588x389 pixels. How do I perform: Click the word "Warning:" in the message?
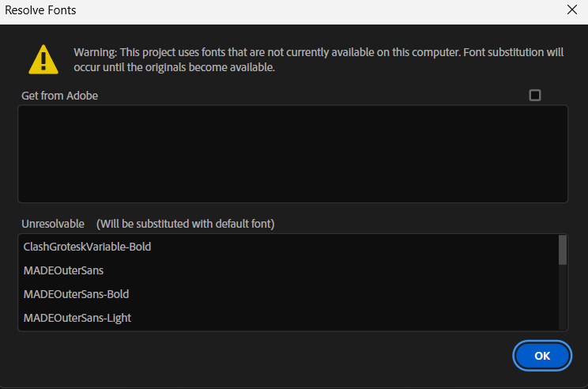click(x=95, y=52)
